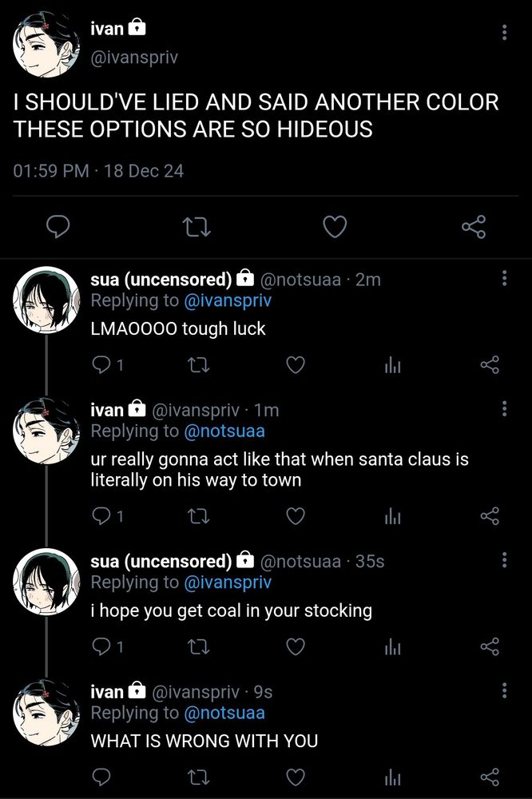This screenshot has width=532, height=799.
Task: Retweet the santa claus reply
Action: [197, 515]
